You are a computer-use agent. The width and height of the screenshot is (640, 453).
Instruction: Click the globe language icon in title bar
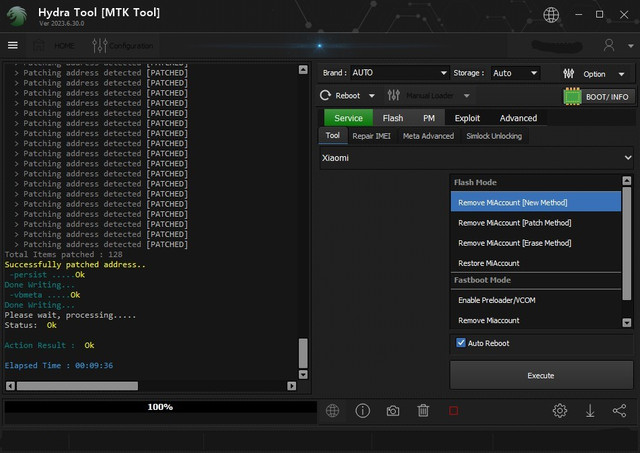551,15
